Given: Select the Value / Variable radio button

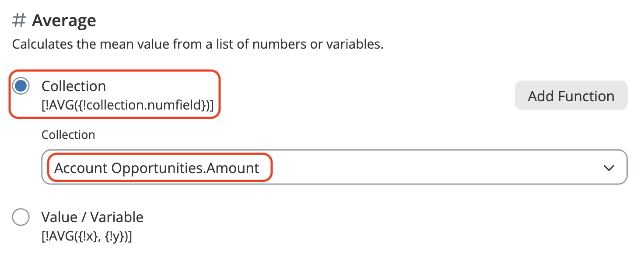Looking at the screenshot, I should (21, 217).
